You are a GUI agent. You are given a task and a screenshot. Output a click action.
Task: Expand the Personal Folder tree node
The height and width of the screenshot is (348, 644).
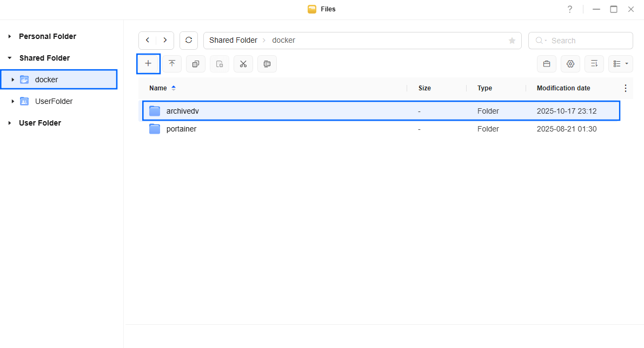click(10, 36)
